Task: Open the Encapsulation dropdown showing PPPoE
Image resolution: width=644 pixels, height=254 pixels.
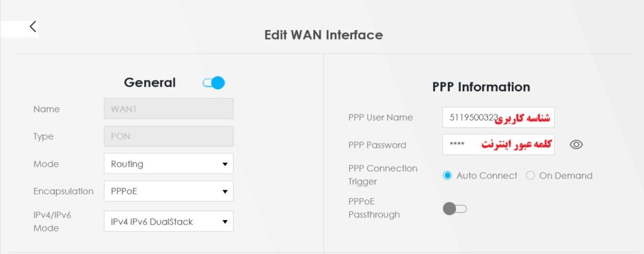Action: pos(169,191)
